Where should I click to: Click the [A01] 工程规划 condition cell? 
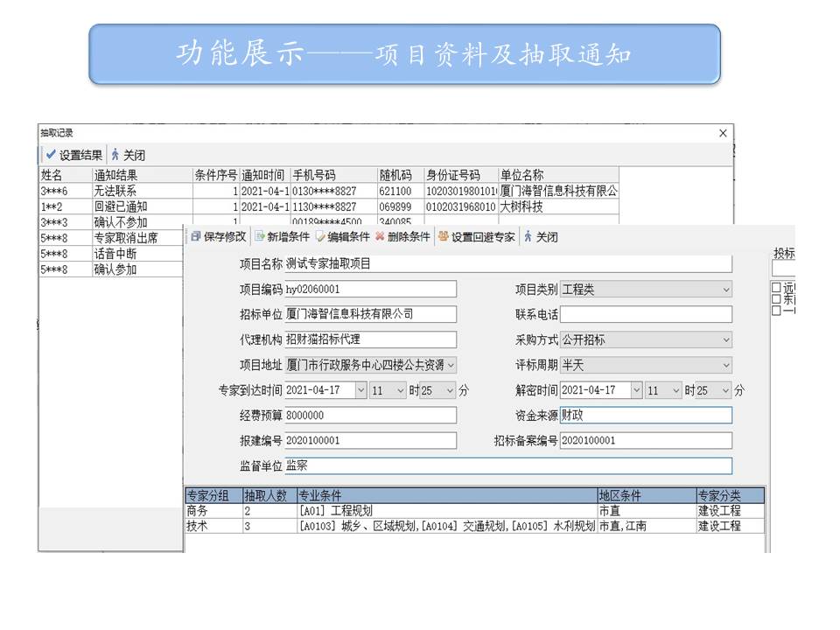[447, 511]
